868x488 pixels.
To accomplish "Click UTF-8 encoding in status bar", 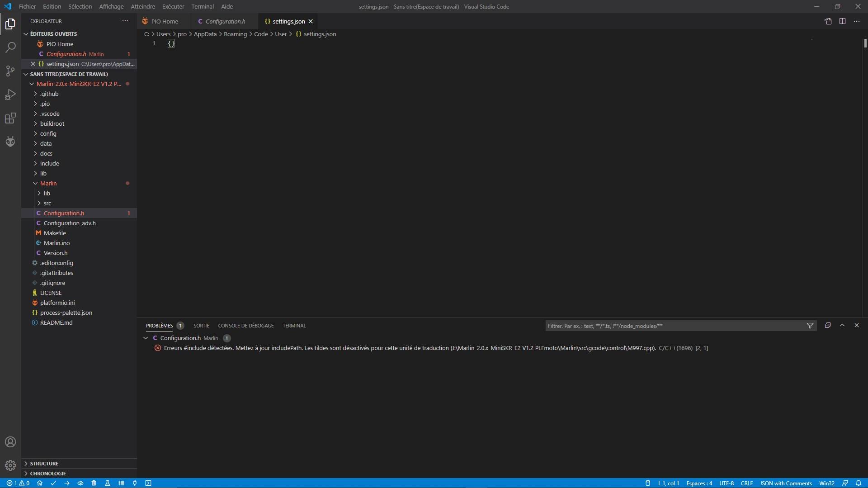I will (726, 483).
